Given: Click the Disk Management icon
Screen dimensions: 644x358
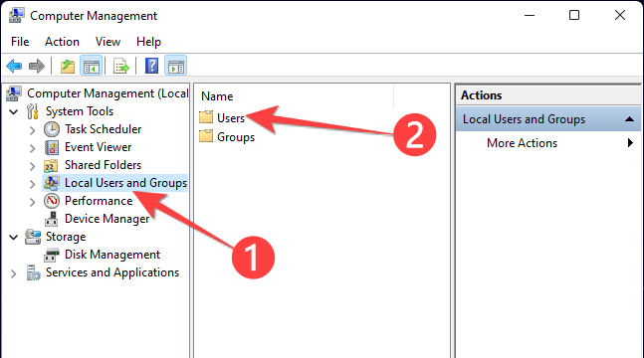Looking at the screenshot, I should pyautogui.click(x=52, y=255).
